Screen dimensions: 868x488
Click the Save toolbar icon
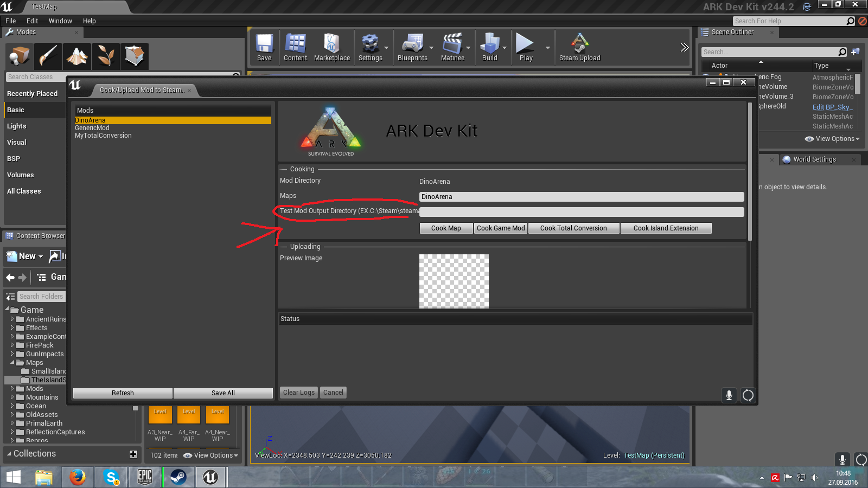pyautogui.click(x=264, y=47)
